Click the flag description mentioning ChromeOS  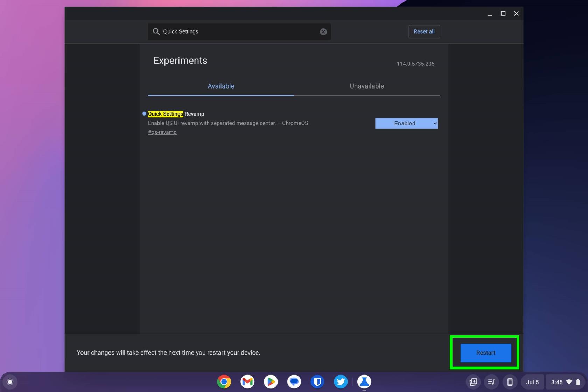pyautogui.click(x=228, y=123)
